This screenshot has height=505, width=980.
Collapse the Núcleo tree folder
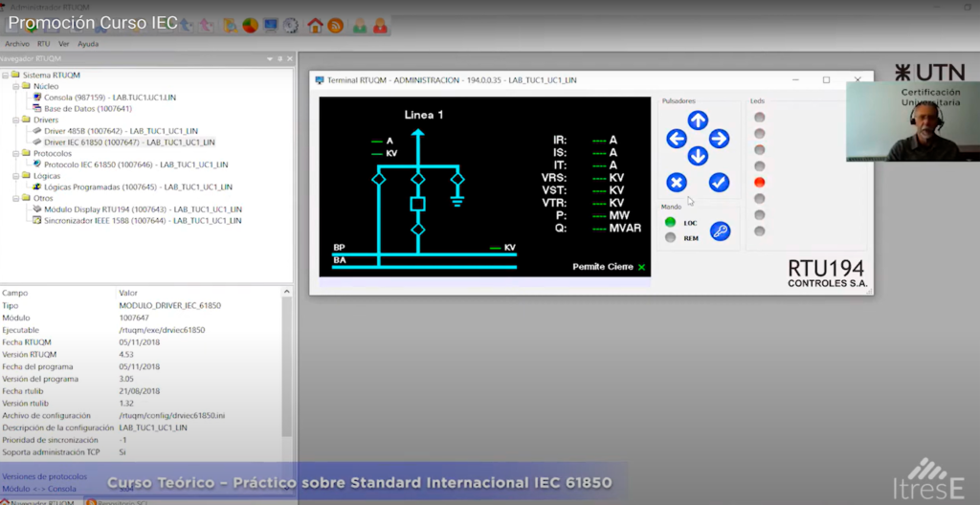(x=15, y=86)
